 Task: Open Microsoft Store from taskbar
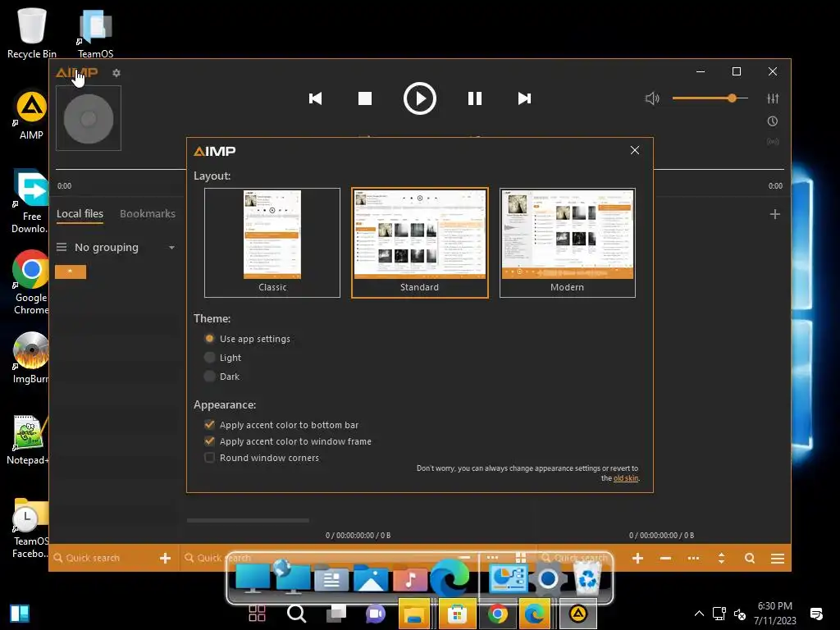point(457,614)
